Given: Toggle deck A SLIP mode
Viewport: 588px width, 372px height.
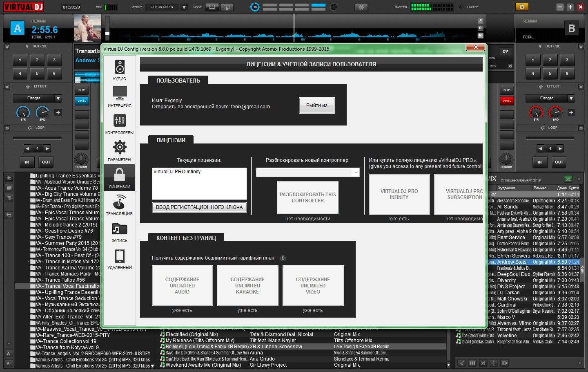Looking at the screenshot, I should coord(82,90).
